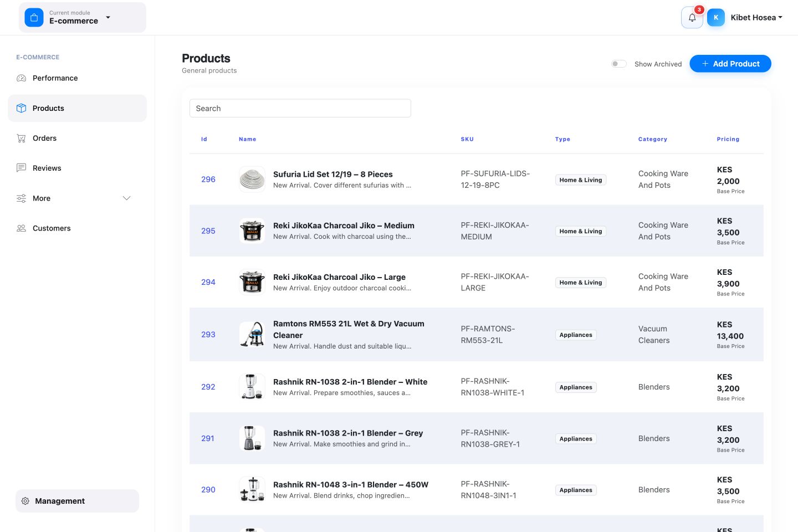
Task: Click the Ramtons vacuum cleaner thumbnail
Action: click(x=252, y=335)
